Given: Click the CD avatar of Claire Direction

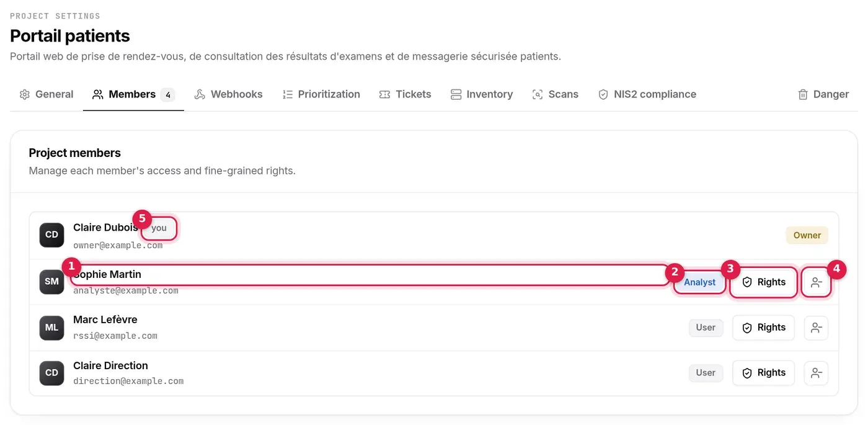Looking at the screenshot, I should pos(51,373).
